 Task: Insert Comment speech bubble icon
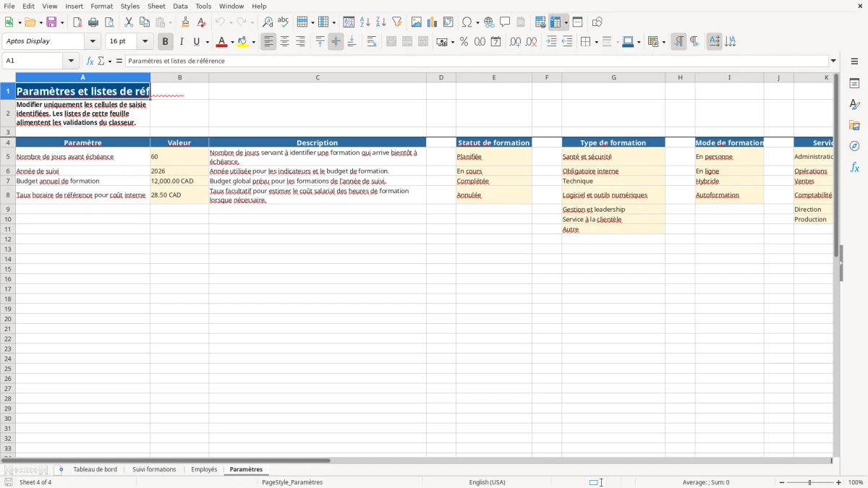505,22
